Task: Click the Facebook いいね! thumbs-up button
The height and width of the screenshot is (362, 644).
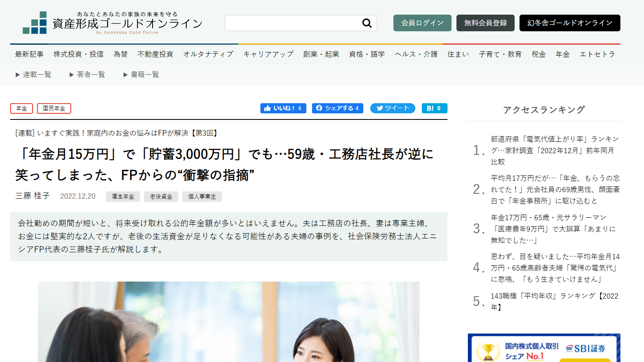Action: point(283,108)
